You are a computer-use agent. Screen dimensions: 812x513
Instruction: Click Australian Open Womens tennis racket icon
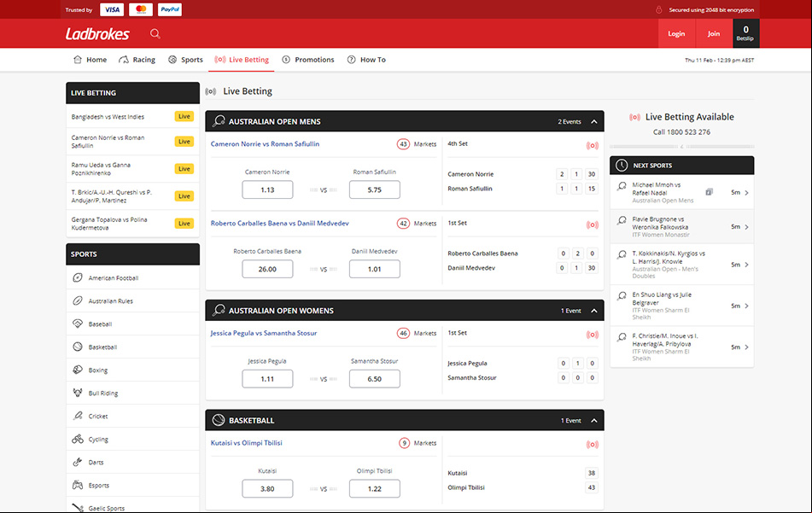tap(219, 310)
